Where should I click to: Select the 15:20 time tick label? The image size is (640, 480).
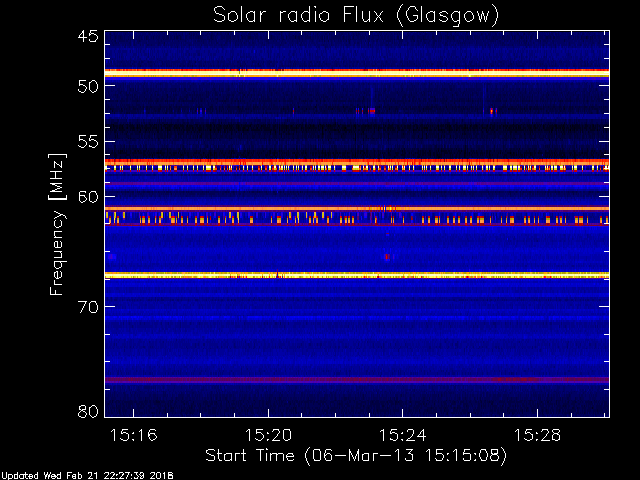pyautogui.click(x=268, y=435)
